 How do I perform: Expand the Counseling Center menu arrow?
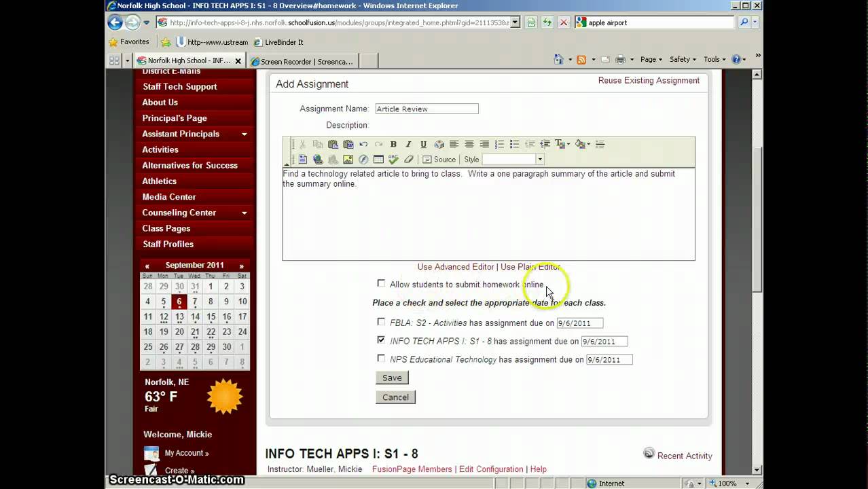244,213
